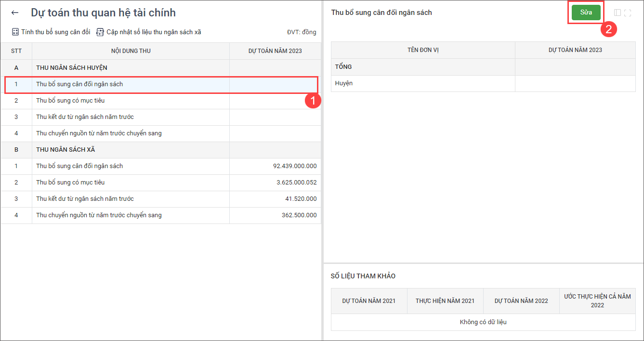Select row 1 under THU NGÂN SÁCH HUYỆN
Viewport: 644px width, 341px height.
[79, 84]
